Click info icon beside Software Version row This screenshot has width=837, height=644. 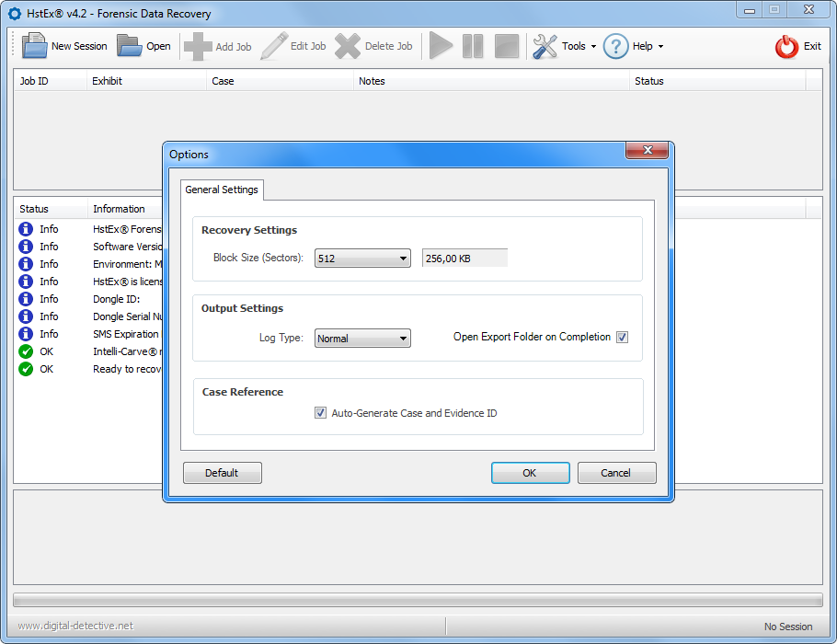click(26, 247)
